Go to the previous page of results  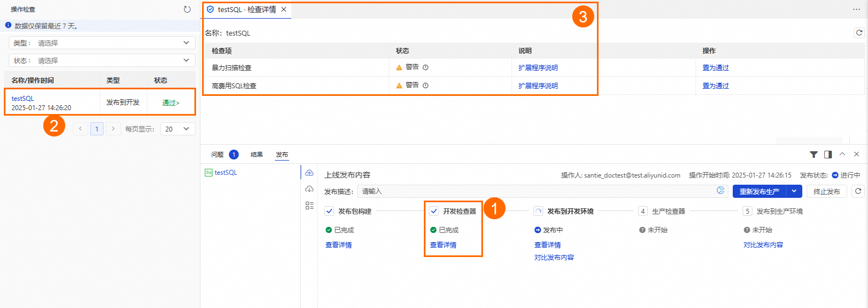tap(81, 129)
